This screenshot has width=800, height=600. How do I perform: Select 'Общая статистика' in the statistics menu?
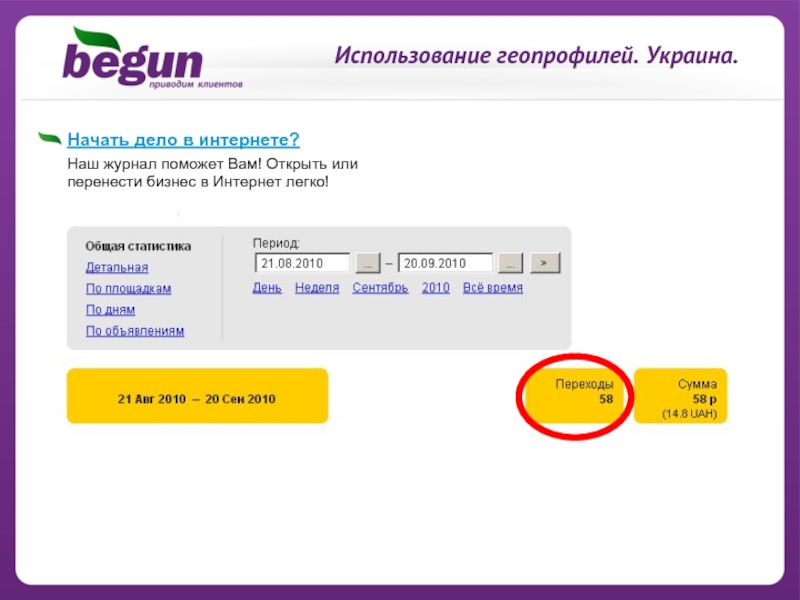click(x=138, y=246)
